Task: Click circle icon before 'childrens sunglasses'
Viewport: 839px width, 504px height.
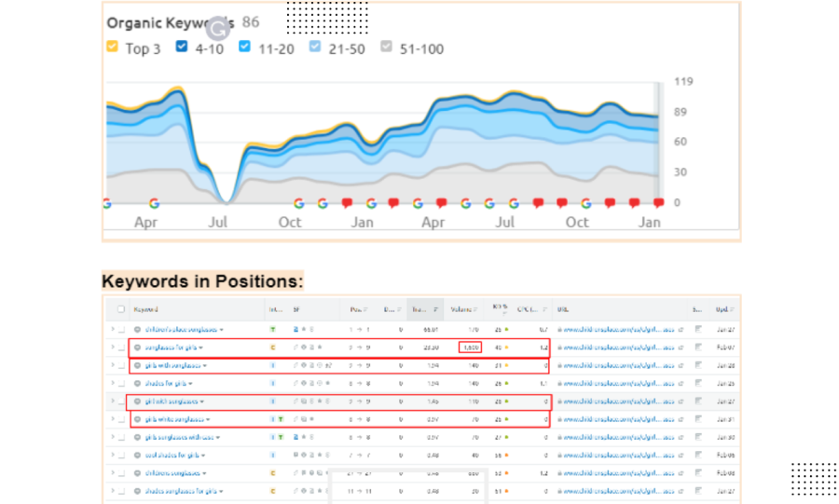Action: pos(138,473)
